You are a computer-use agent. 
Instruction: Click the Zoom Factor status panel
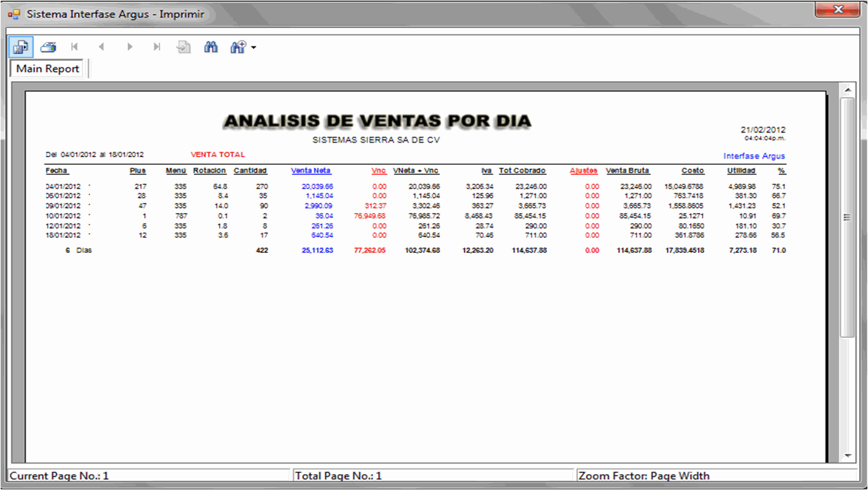coord(717,475)
